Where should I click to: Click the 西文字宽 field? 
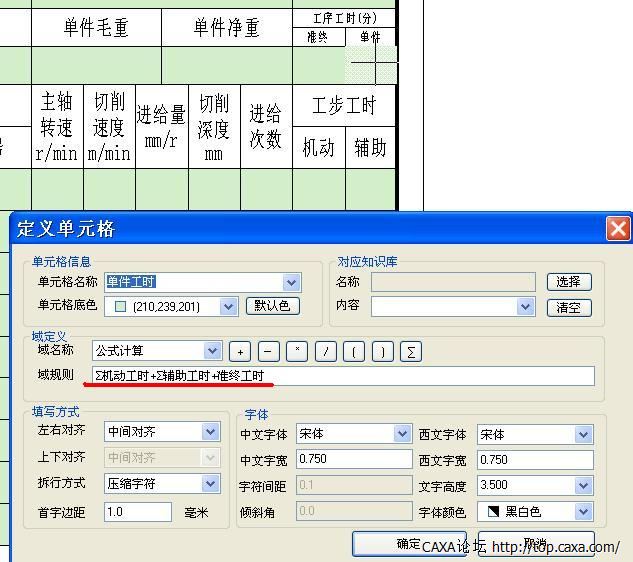535,460
